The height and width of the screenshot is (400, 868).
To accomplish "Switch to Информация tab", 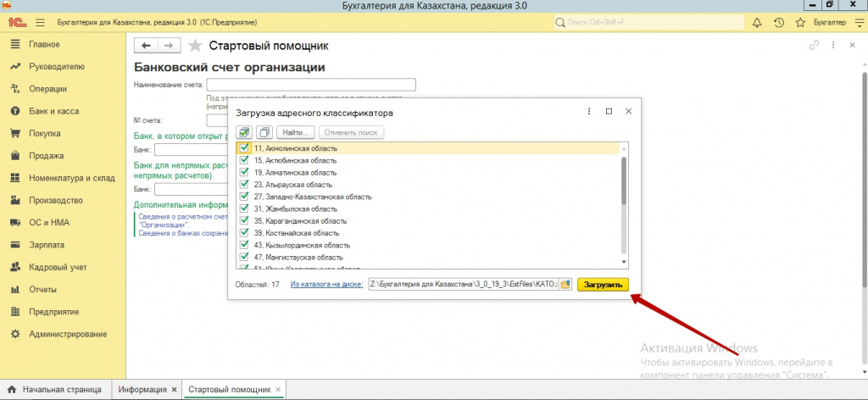I will tap(142, 390).
